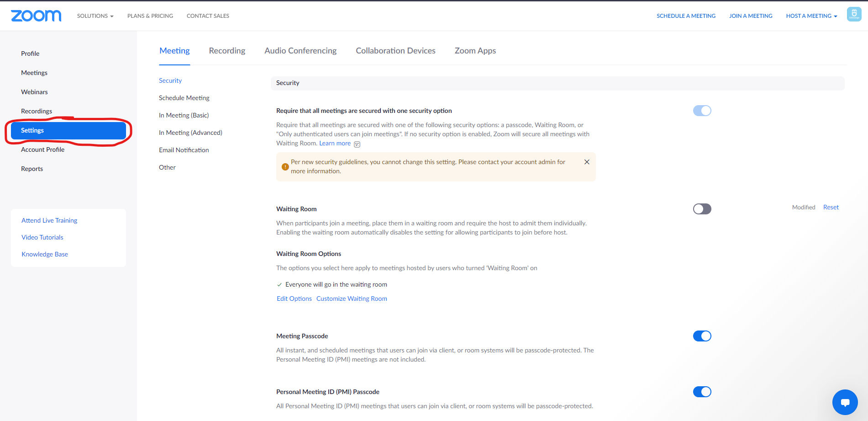Click Contact Sales in the header
868x421 pixels.
coord(208,16)
